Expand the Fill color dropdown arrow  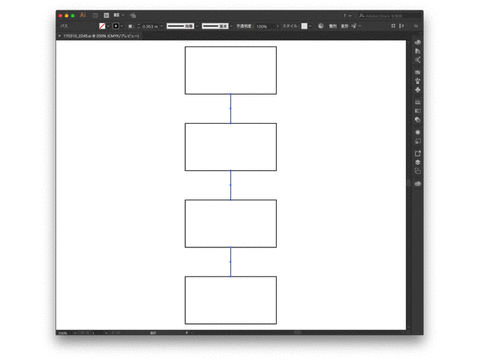point(108,26)
